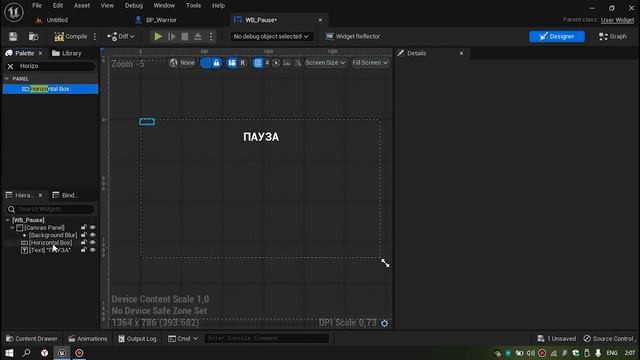This screenshot has height=360, width=640.
Task: Click the Eject button in toolbar
Action: pyautogui.click(x=198, y=36)
